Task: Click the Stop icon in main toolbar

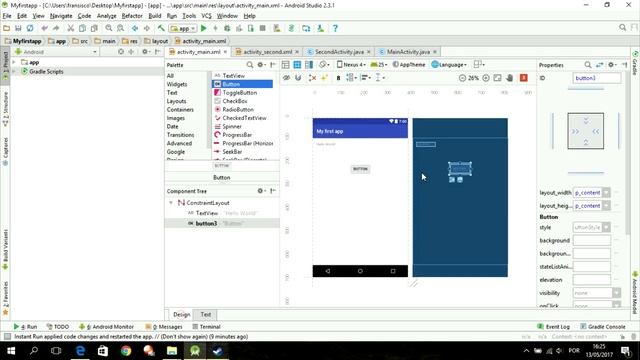Action: [262, 28]
